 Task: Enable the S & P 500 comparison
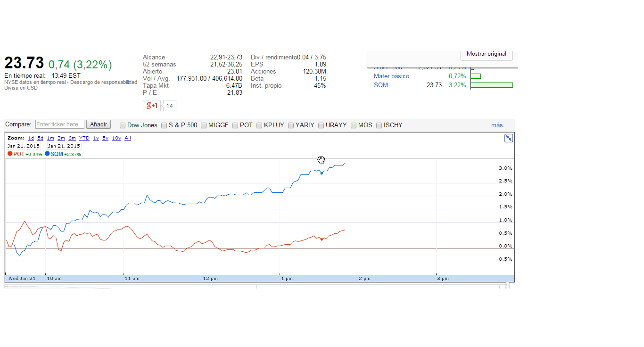164,125
